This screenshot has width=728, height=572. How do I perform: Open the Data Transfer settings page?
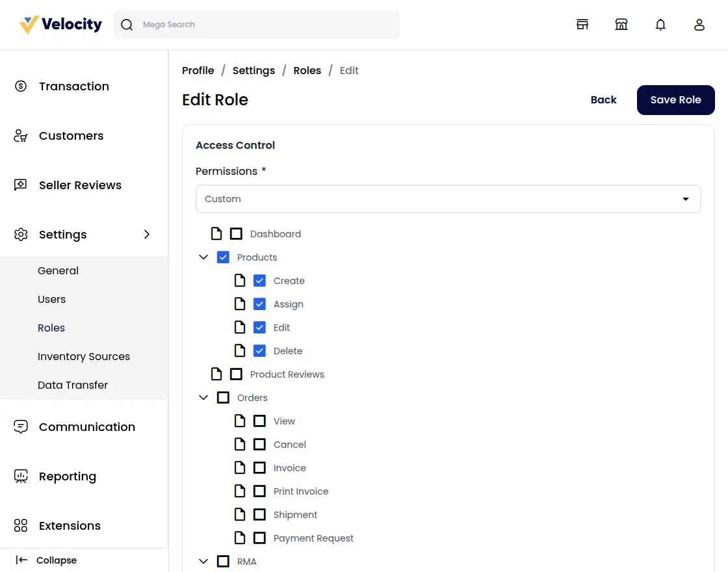point(72,385)
